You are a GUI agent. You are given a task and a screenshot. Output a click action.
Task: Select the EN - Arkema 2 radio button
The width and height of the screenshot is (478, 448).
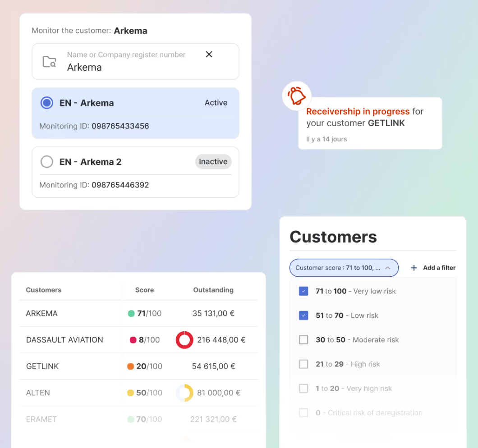pyautogui.click(x=46, y=161)
